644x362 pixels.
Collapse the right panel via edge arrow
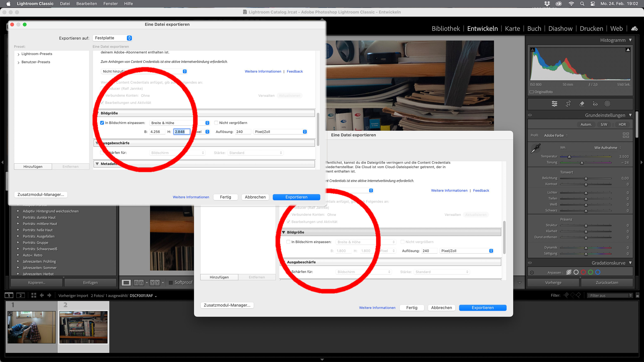641,162
